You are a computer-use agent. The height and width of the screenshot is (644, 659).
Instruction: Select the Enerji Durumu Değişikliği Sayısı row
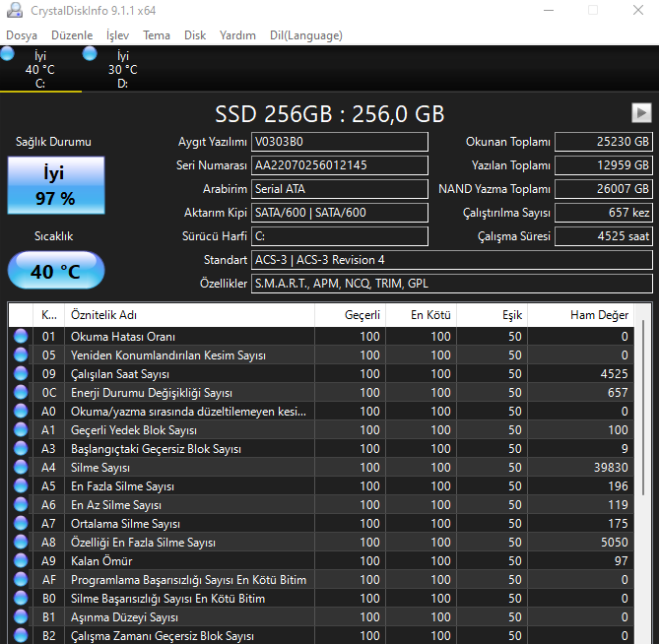click(x=321, y=392)
